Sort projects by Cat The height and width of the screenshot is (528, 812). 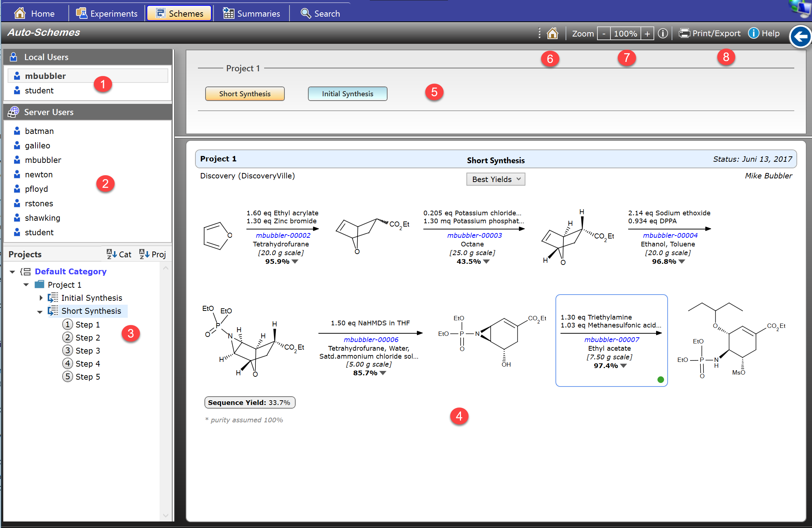pos(119,254)
